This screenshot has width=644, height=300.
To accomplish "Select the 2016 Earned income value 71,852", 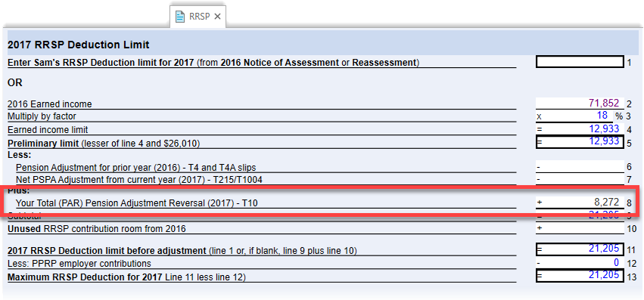I will point(604,104).
